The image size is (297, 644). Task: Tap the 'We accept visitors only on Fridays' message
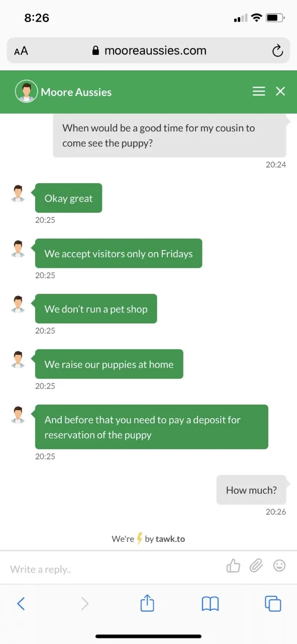pos(119,254)
